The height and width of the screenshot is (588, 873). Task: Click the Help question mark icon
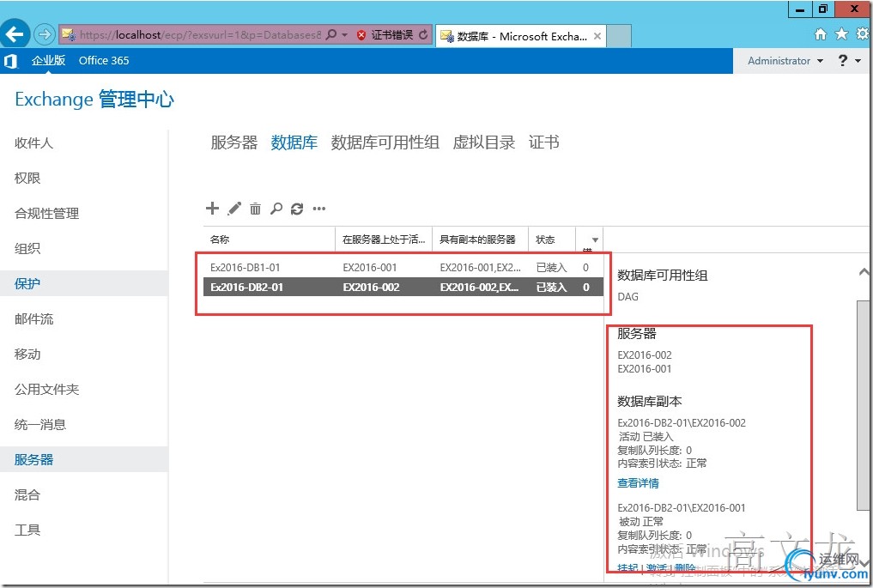843,61
